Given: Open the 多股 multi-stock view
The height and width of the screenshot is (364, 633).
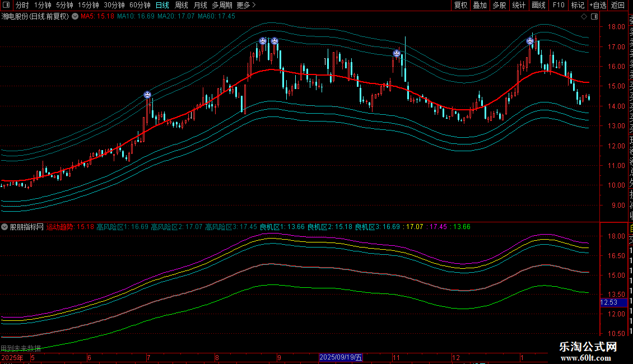Looking at the screenshot, I should pos(499,5).
